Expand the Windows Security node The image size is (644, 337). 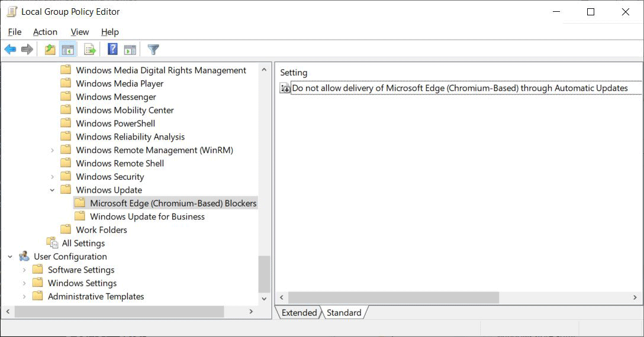[52, 177]
